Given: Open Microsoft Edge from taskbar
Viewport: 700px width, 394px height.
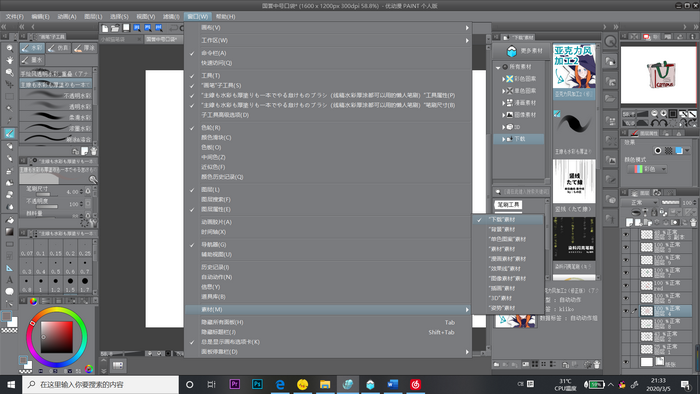Looking at the screenshot, I should 280,384.
